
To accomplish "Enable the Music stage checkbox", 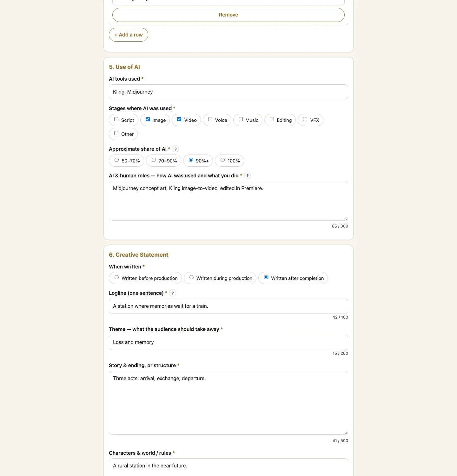I will point(241,119).
